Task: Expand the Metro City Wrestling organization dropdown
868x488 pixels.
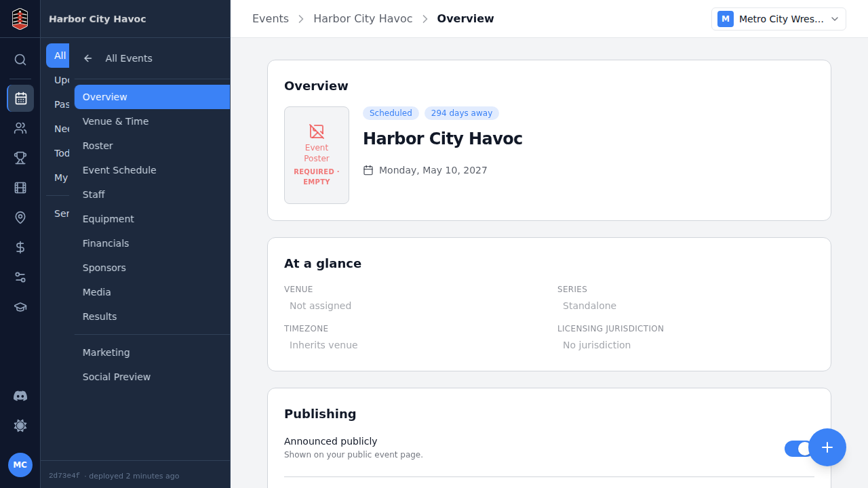Action: 778,19
